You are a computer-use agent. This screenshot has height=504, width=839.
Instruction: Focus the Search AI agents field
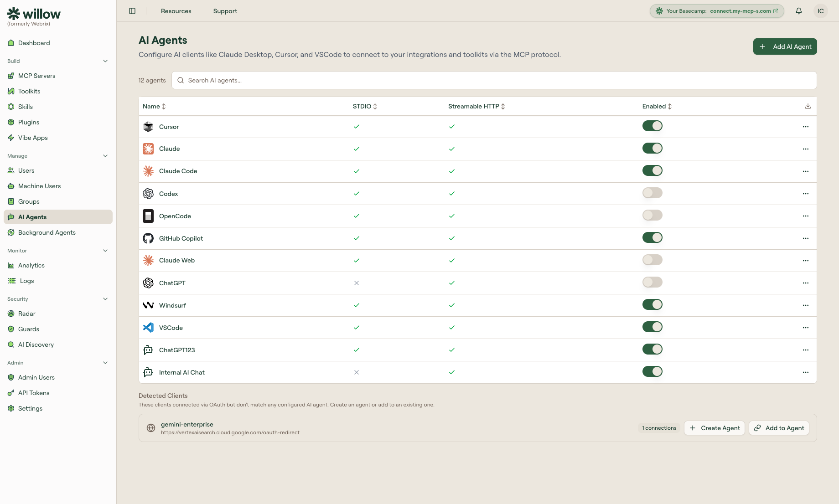click(x=494, y=80)
